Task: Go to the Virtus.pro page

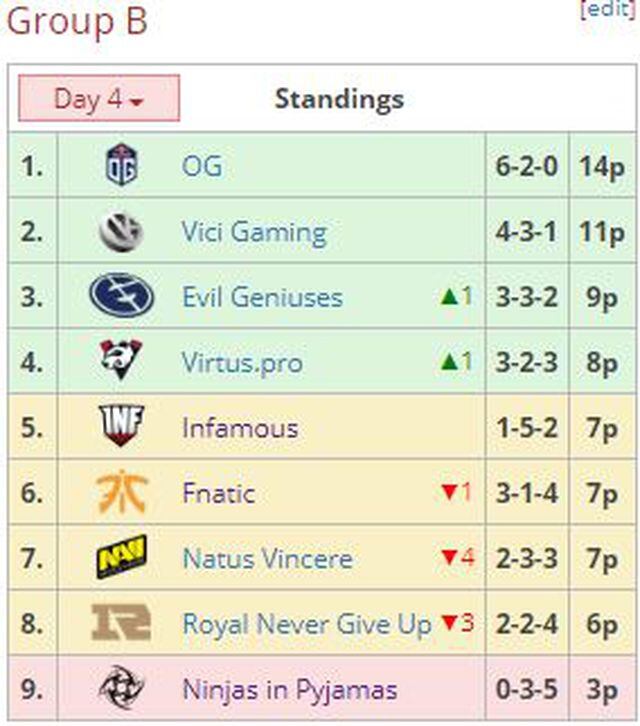Action: [x=242, y=362]
